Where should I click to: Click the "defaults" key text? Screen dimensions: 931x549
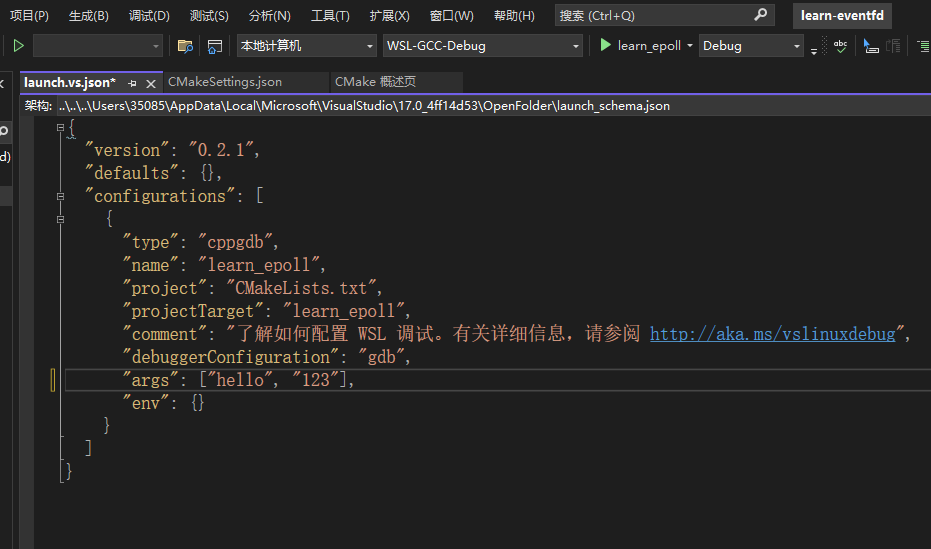pos(132,173)
